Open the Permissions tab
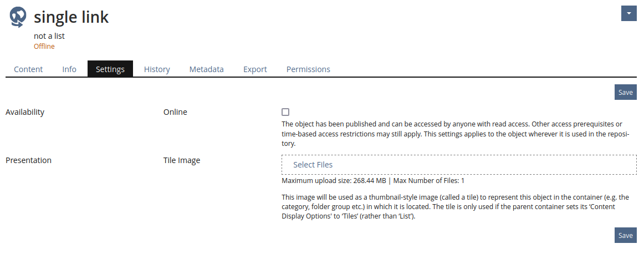The image size is (644, 274). 308,69
